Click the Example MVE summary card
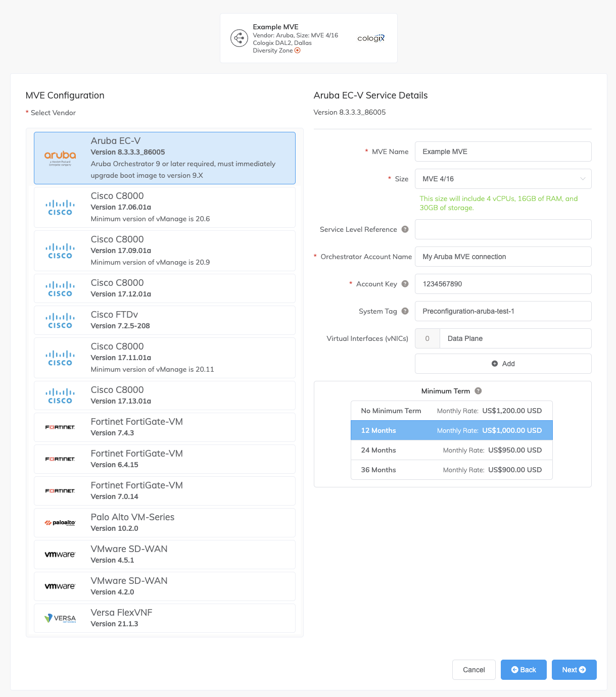The width and height of the screenshot is (616, 697). coord(309,38)
